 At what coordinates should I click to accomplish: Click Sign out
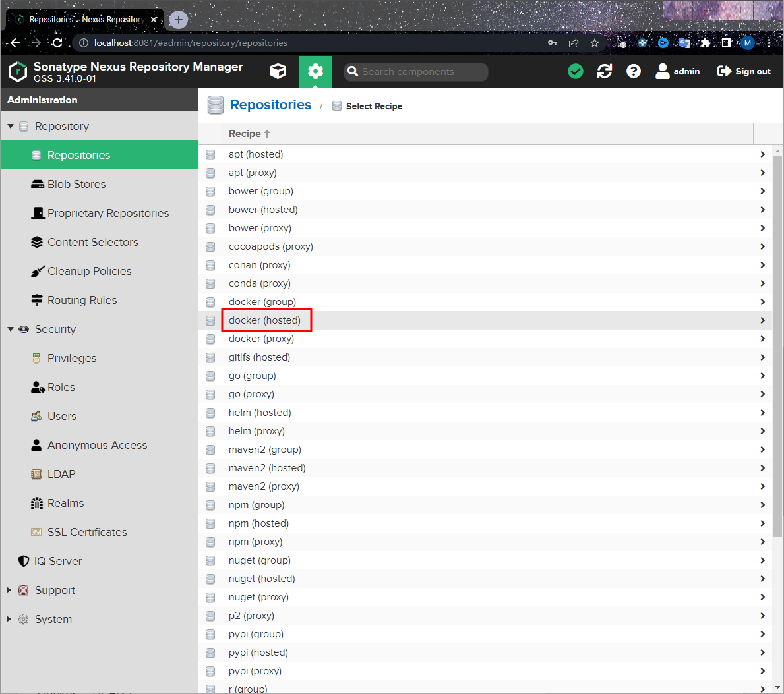[744, 71]
